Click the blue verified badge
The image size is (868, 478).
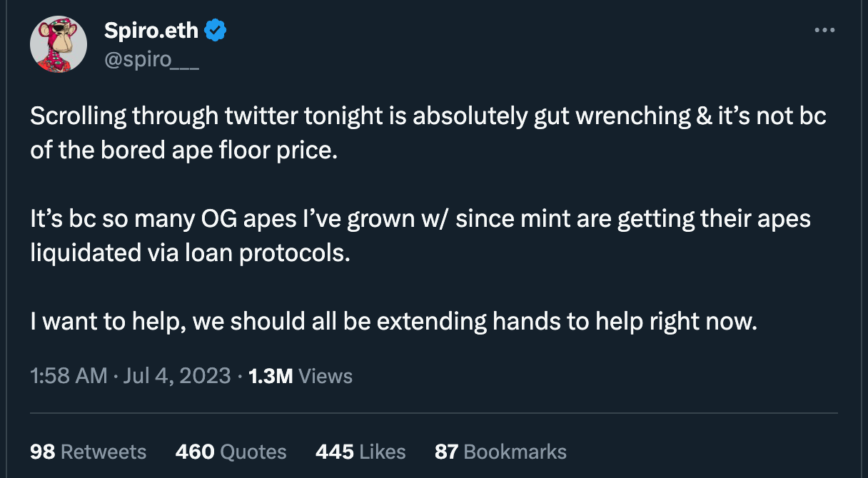click(216, 30)
